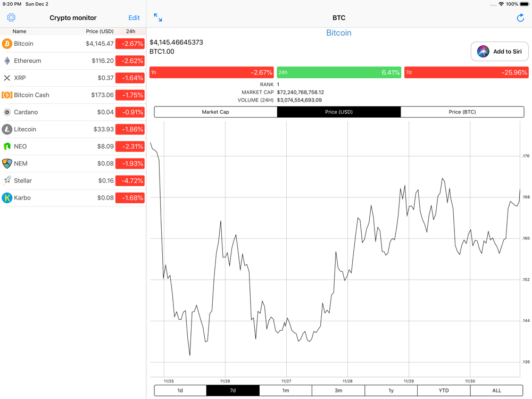Tap the Ethereum diamond icon
Image resolution: width=532 pixels, height=399 pixels.
[7, 61]
